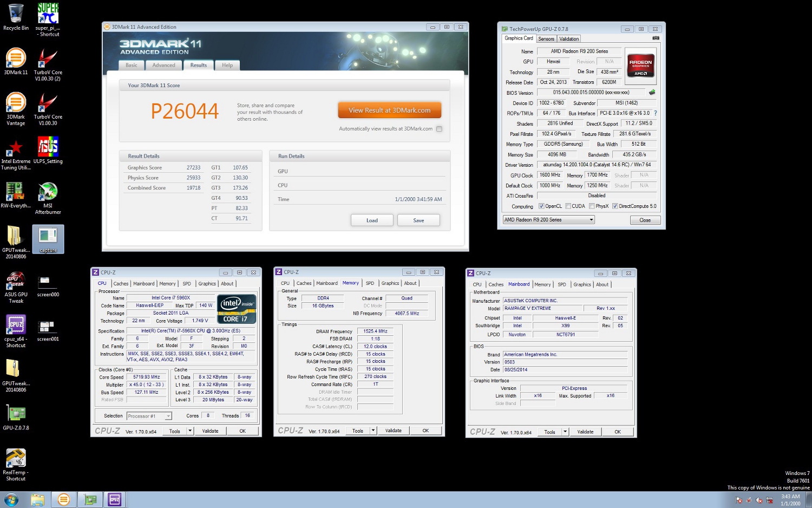Click Validate in CPU-Z CPU window
The height and width of the screenshot is (508, 812).
tap(211, 431)
